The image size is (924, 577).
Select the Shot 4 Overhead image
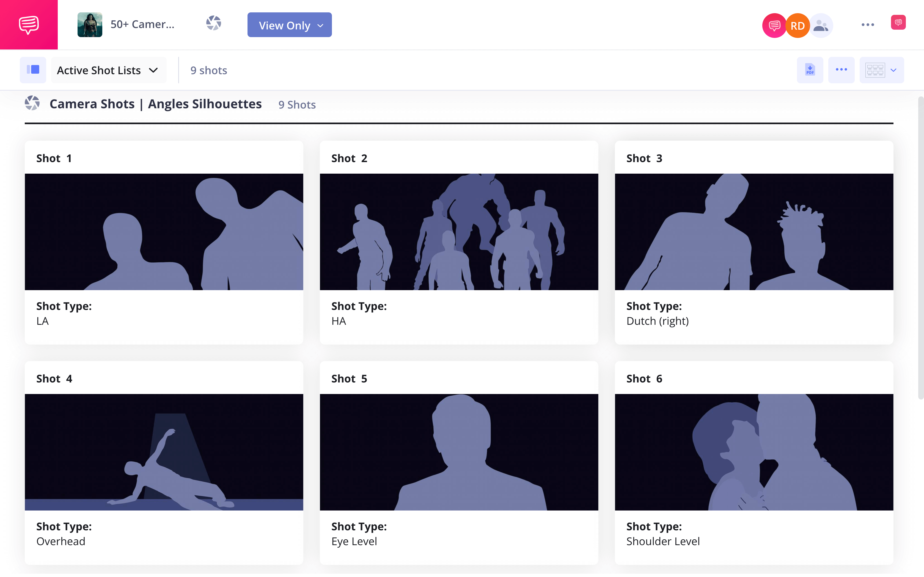tap(164, 452)
